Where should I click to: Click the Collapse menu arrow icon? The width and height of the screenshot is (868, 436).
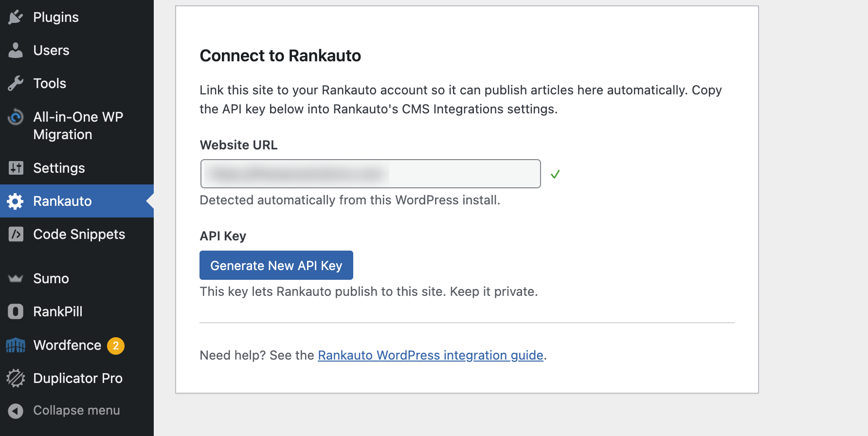16,411
